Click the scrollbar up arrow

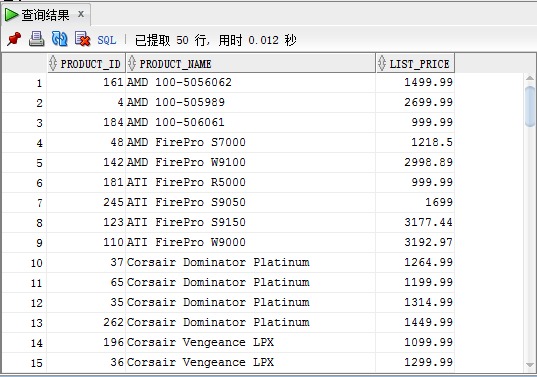tap(530, 78)
